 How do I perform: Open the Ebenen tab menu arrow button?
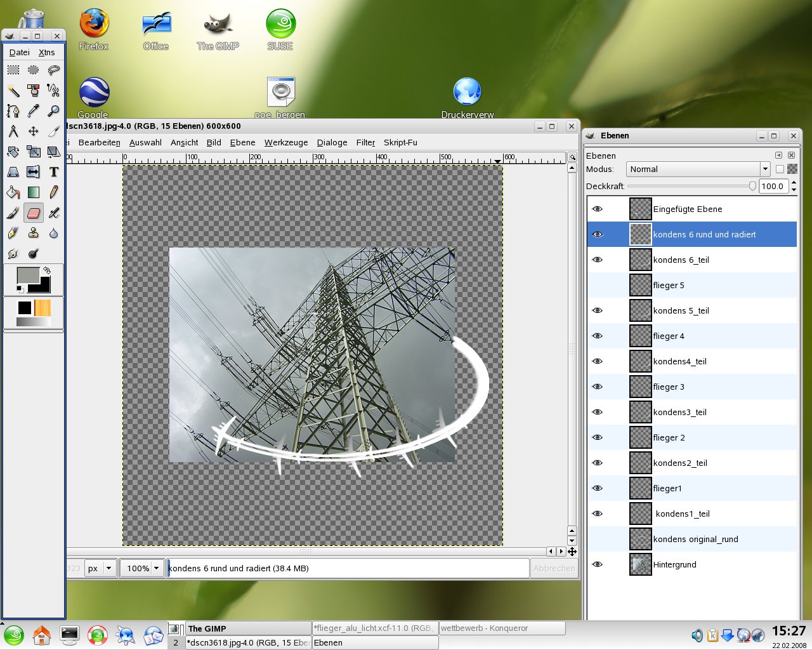[x=778, y=155]
